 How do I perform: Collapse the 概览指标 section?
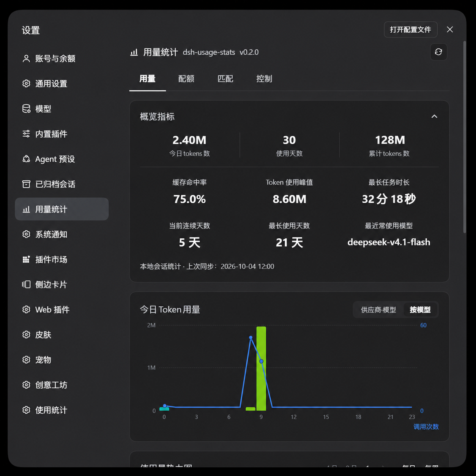click(434, 117)
